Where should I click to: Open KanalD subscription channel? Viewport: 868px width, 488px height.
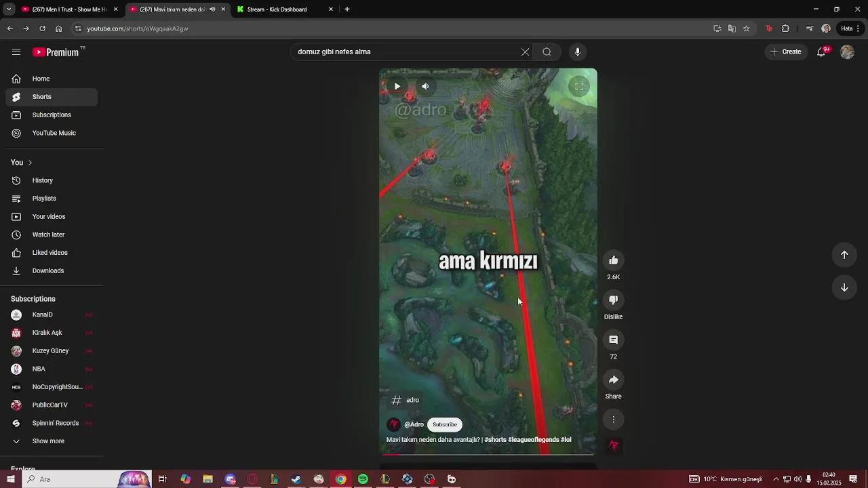52,314
